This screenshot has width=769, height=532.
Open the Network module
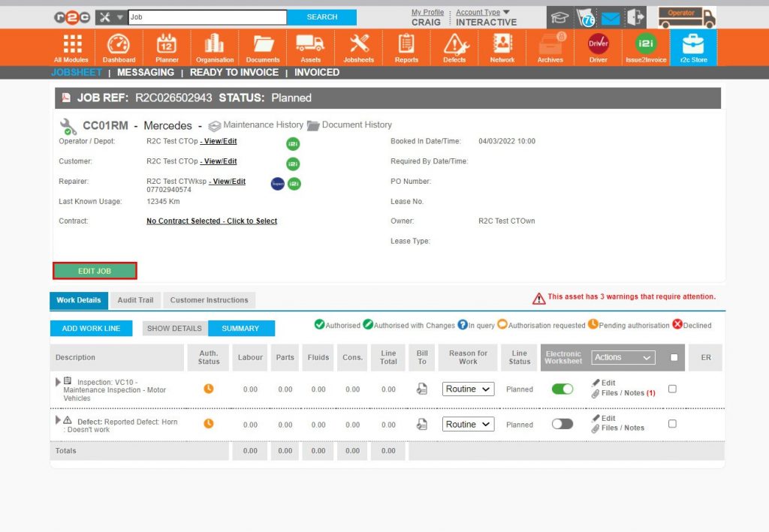pos(502,47)
